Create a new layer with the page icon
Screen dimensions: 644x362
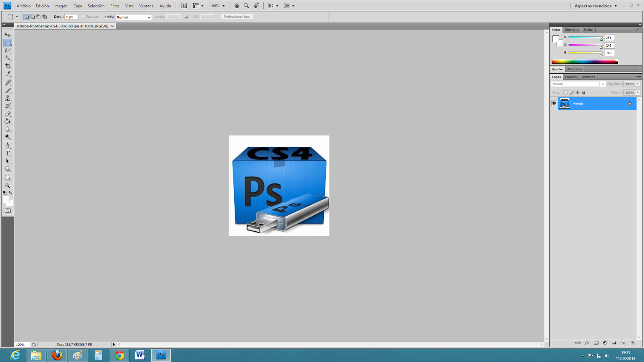623,343
